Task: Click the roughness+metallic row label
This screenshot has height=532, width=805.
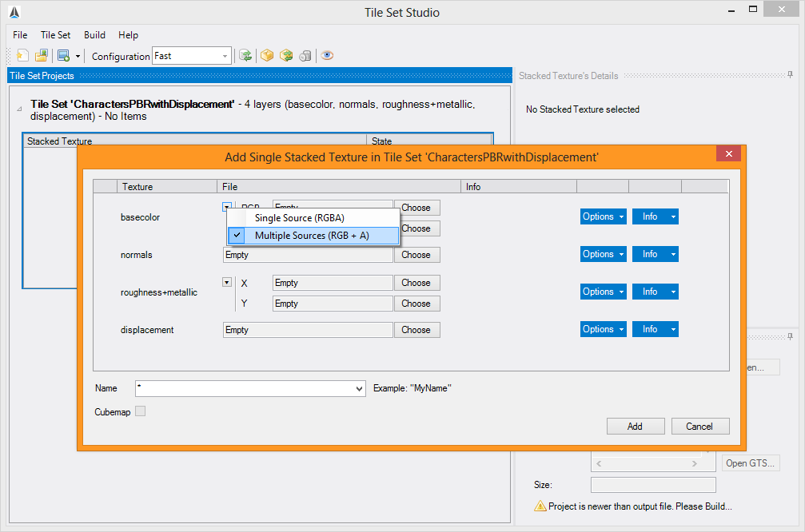Action: click(x=159, y=292)
